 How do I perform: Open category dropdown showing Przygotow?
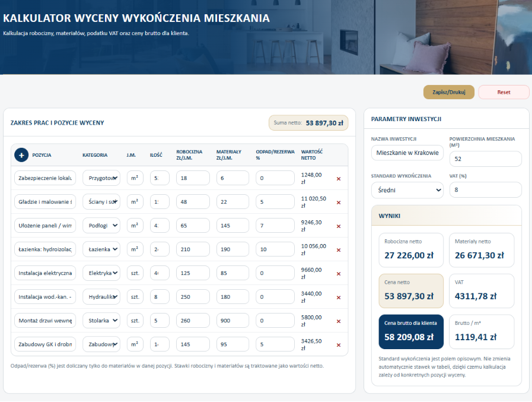tap(101, 178)
